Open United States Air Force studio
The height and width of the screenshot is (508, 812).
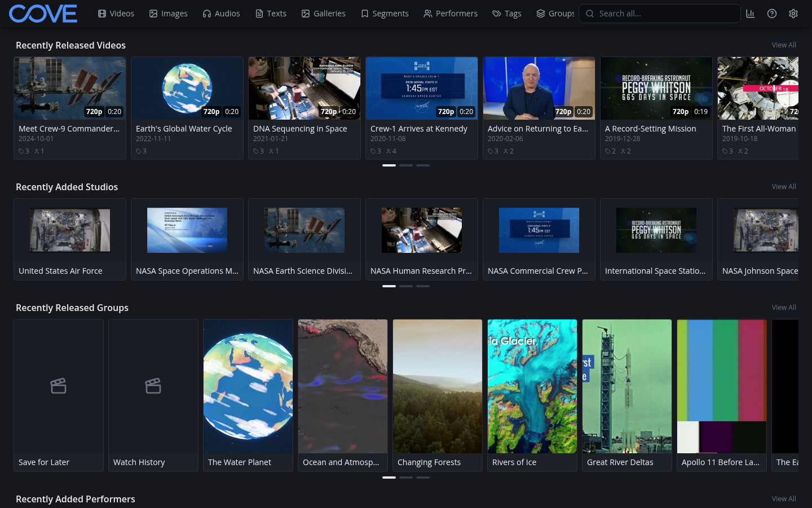point(70,239)
